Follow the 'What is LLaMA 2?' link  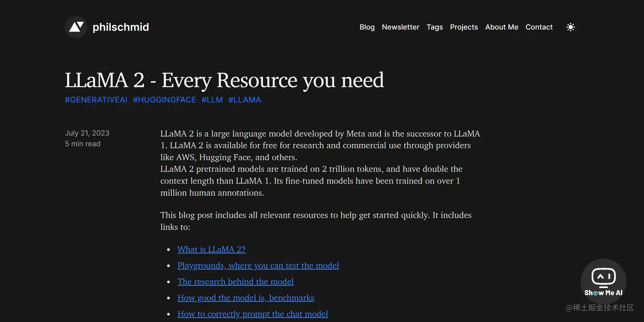[x=211, y=249]
